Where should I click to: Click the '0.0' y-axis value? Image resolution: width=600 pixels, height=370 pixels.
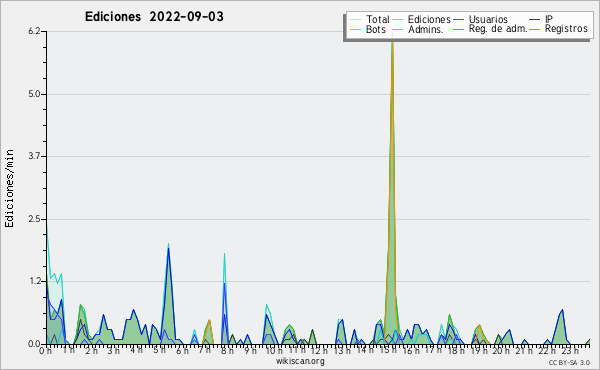coord(34,344)
